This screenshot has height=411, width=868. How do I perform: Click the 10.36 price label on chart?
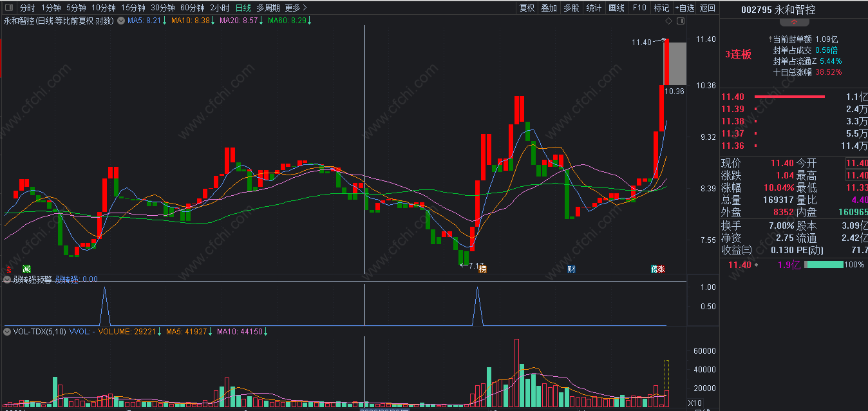[674, 91]
